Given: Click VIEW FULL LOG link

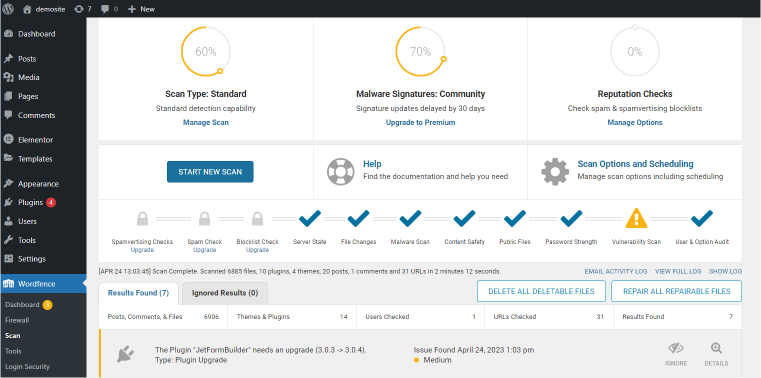Looking at the screenshot, I should tap(678, 272).
